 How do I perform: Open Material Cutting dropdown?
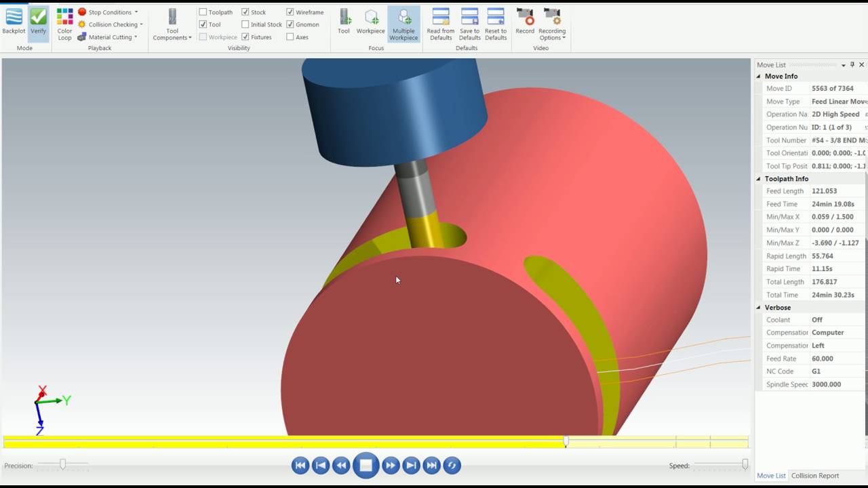click(x=108, y=37)
